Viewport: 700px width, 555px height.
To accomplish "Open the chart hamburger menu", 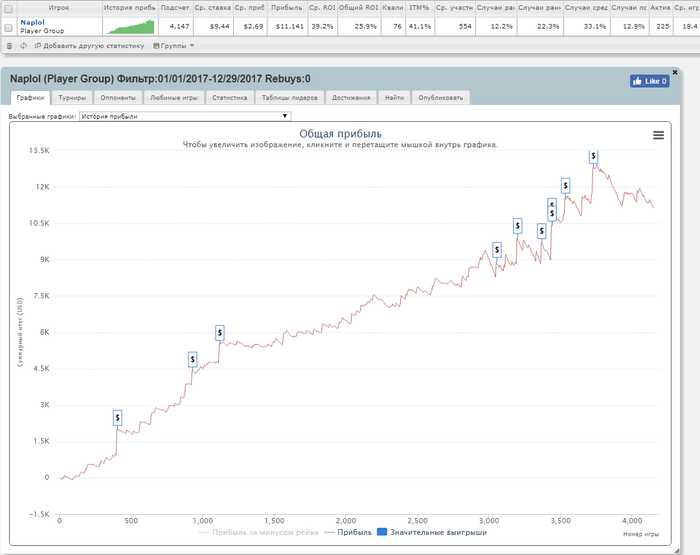I will pyautogui.click(x=658, y=136).
